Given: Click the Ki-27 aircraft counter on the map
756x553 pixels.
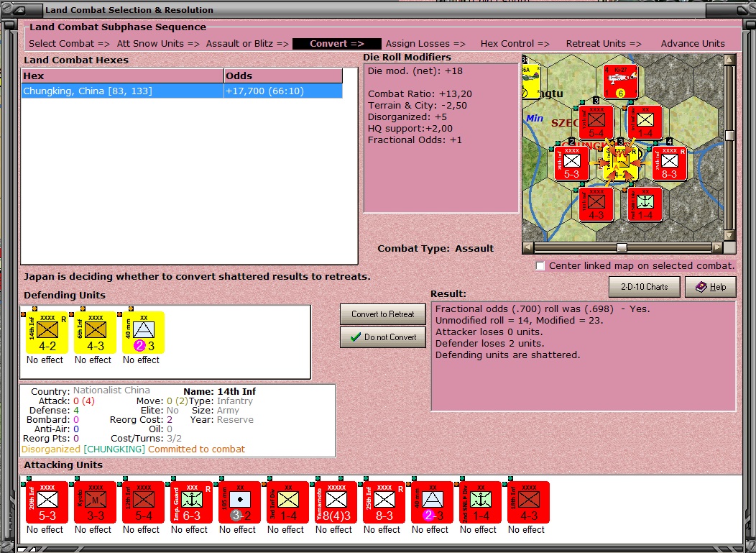Looking at the screenshot, I should (620, 81).
